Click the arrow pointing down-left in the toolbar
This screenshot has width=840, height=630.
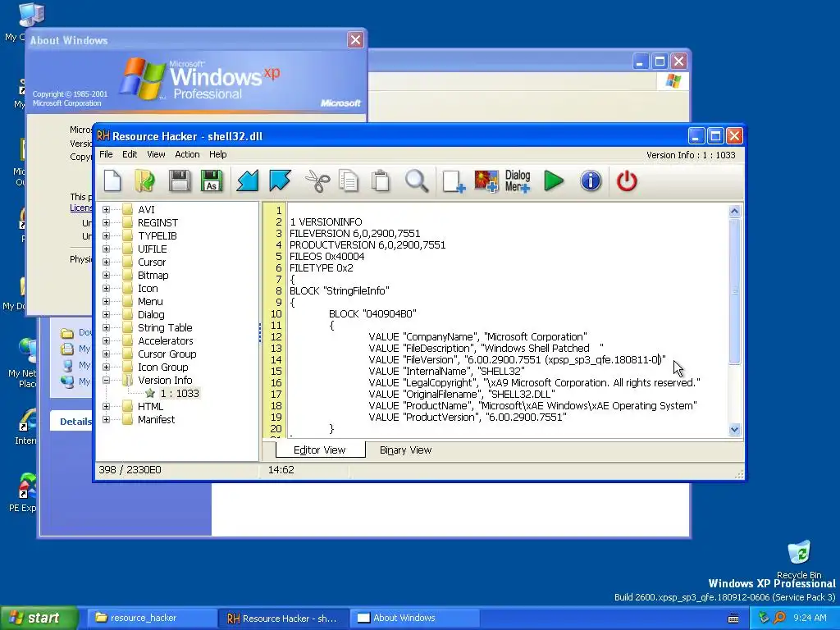point(248,180)
